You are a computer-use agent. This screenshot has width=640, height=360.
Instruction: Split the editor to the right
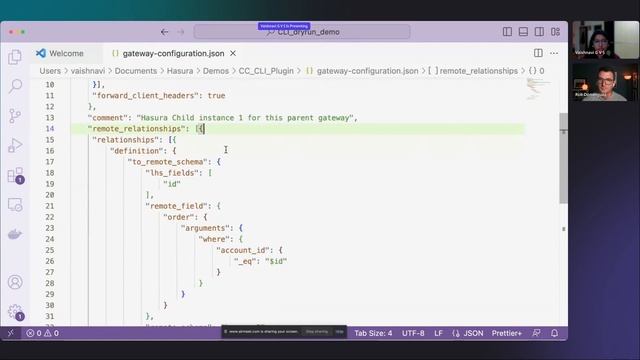[538, 53]
